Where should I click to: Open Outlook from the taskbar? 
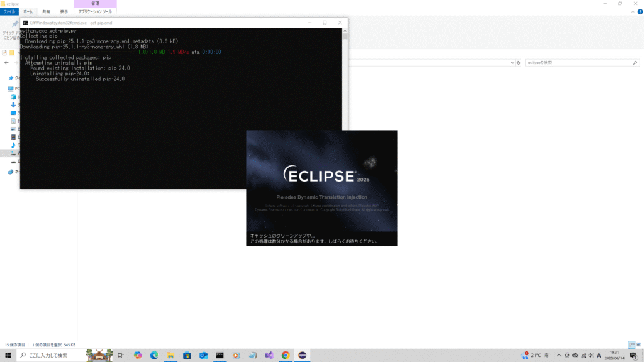(203, 355)
